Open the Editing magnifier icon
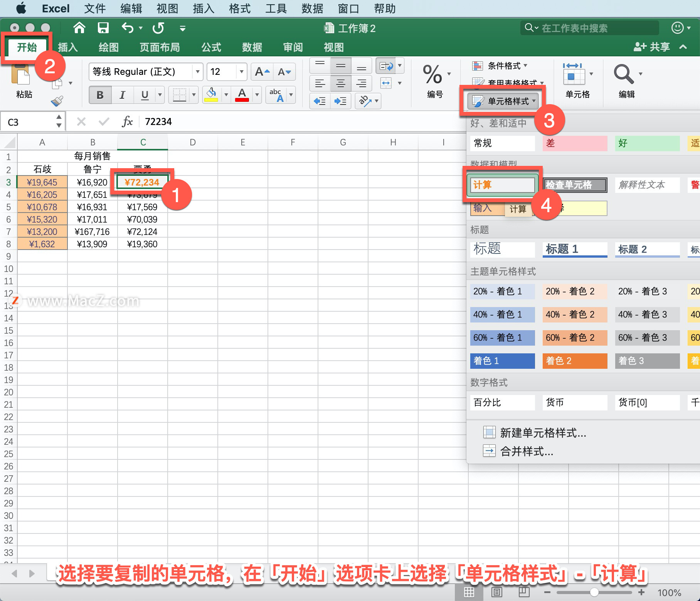The width and height of the screenshot is (700, 601). 624,74
